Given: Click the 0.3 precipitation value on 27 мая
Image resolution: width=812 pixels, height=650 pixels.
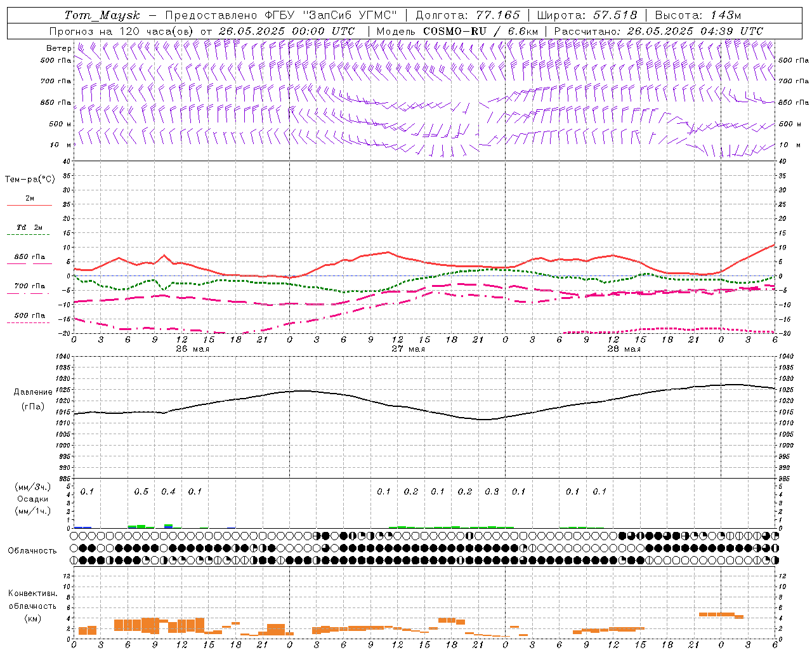Looking at the screenshot, I should [492, 491].
